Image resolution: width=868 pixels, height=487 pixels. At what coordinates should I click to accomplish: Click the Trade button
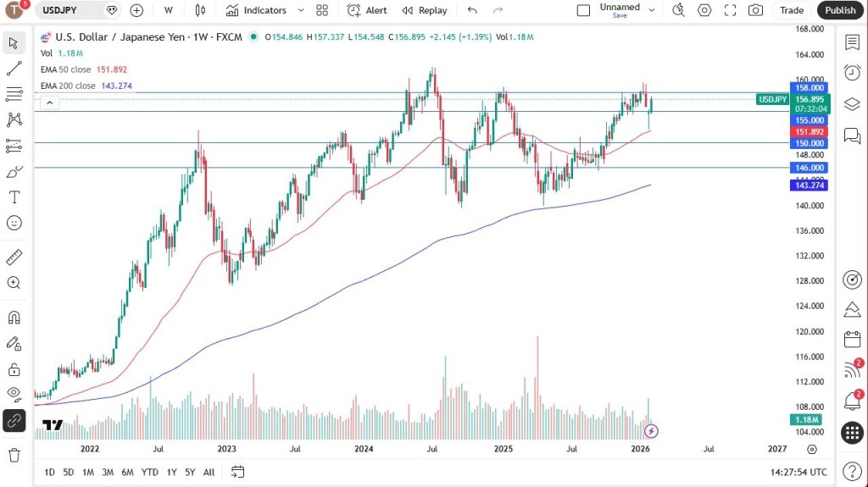792,10
